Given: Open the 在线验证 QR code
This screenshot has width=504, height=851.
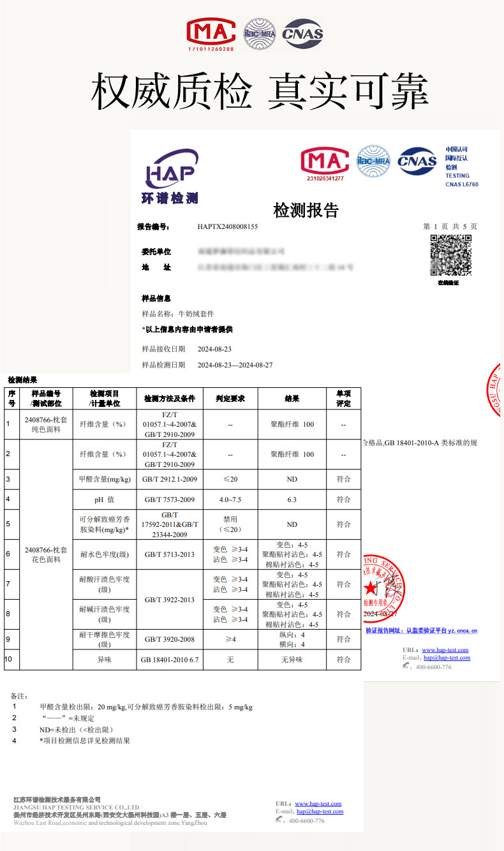Looking at the screenshot, I should [x=450, y=256].
